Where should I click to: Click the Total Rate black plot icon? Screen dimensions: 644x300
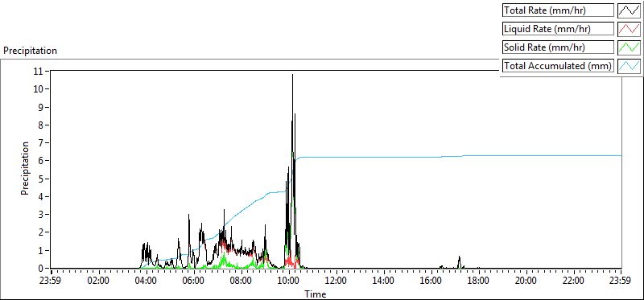tap(629, 10)
